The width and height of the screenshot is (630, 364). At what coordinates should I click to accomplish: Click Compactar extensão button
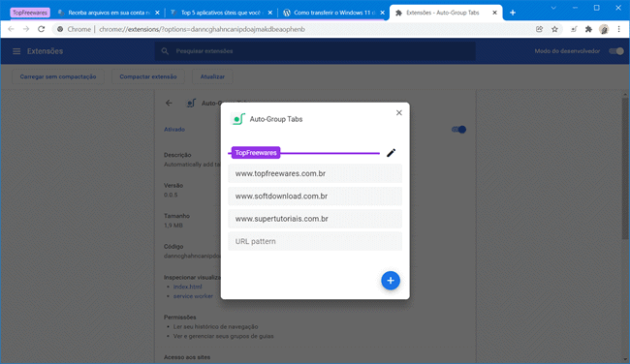[148, 76]
